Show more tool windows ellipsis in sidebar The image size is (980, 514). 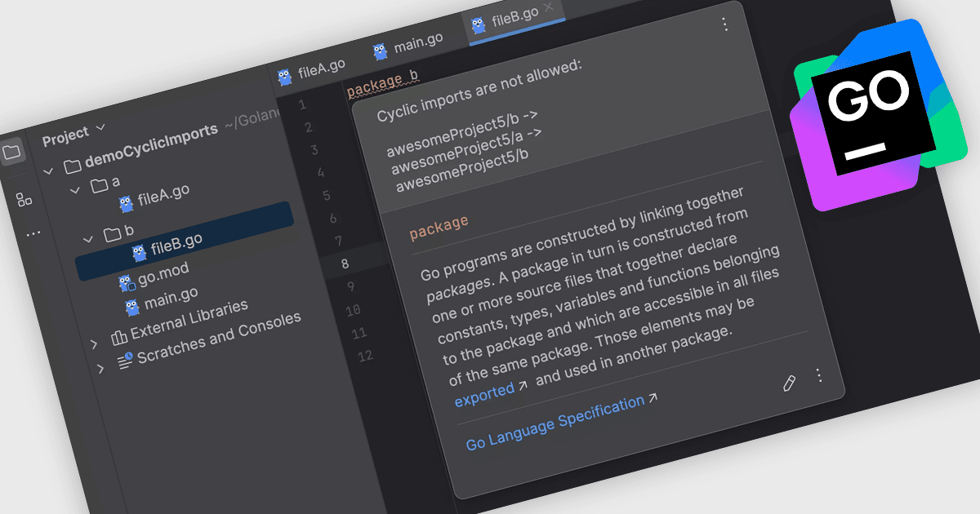pyautogui.click(x=33, y=233)
